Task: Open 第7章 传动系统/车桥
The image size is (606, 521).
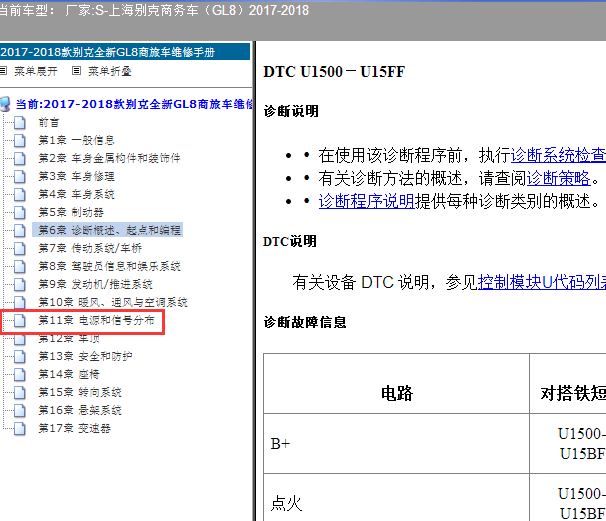Action: click(x=90, y=248)
